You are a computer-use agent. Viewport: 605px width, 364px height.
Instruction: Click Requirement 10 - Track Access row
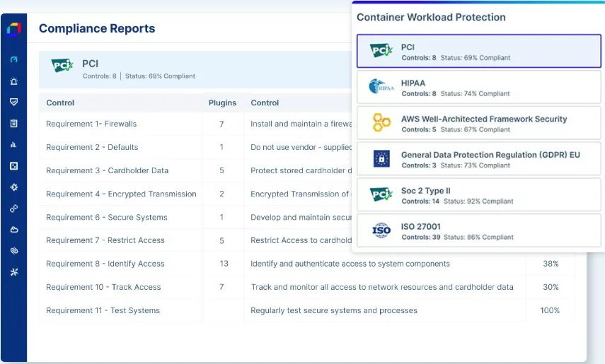click(306, 287)
